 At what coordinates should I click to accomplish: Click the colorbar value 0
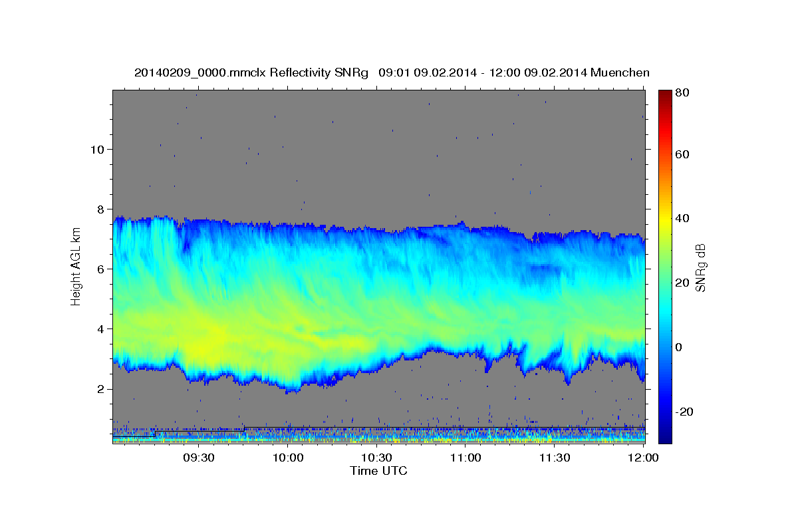[x=680, y=347]
